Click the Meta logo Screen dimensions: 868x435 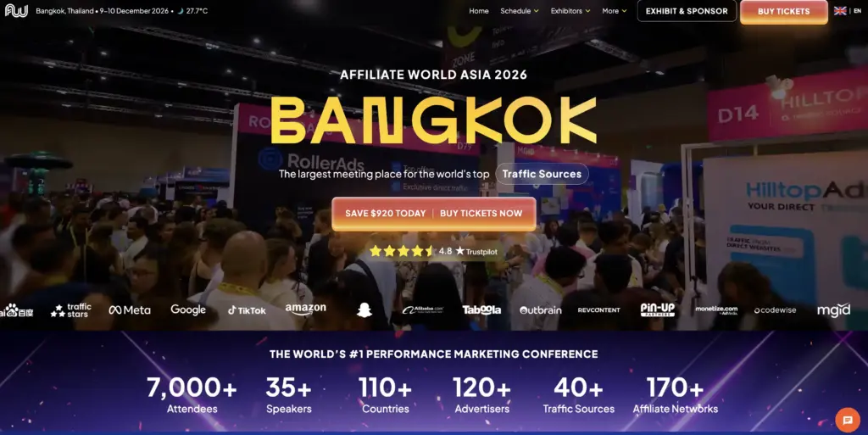click(130, 310)
